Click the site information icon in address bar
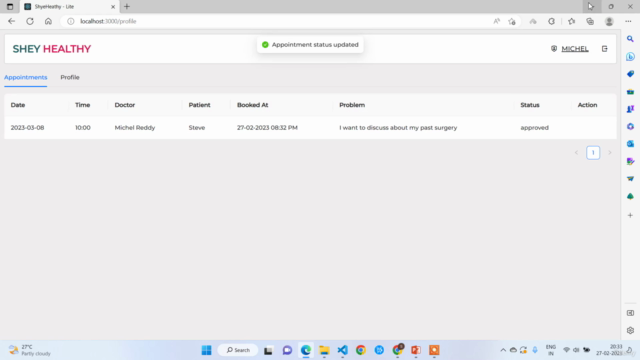 [x=71, y=21]
